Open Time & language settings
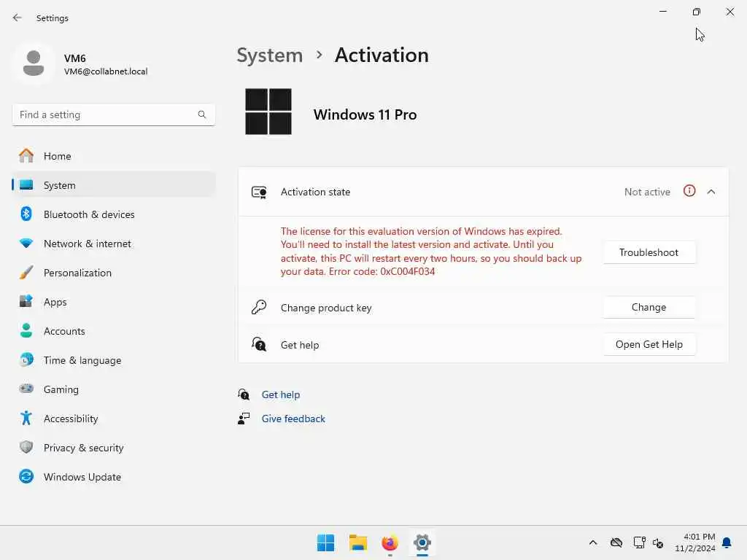 (113, 359)
